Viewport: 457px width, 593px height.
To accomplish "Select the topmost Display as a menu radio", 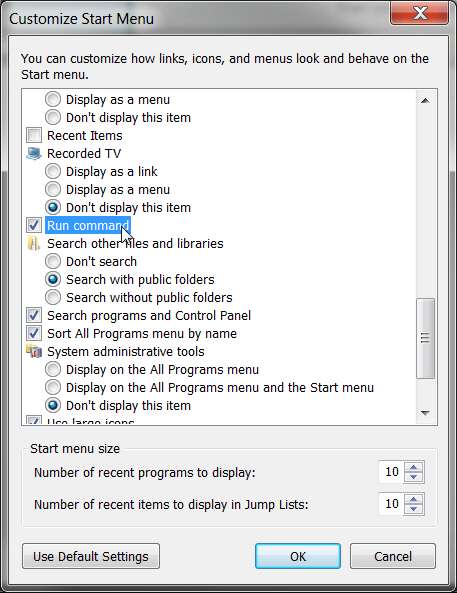I will click(x=53, y=99).
